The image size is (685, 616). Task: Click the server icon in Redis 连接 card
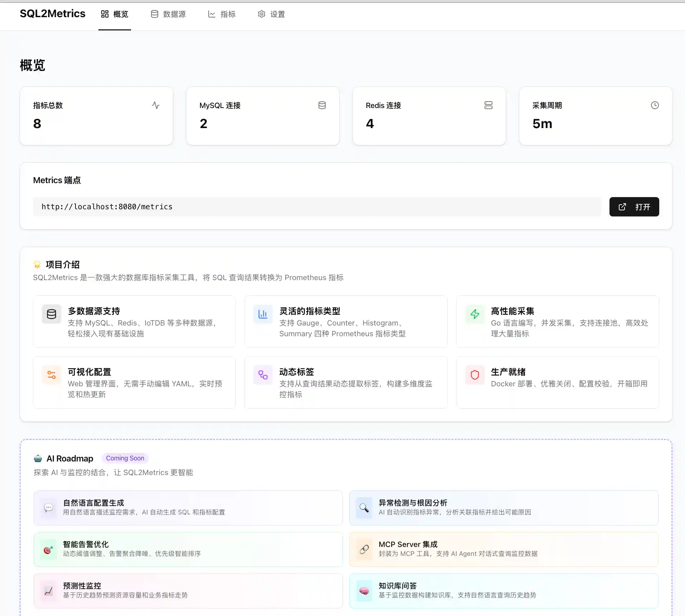pos(488,105)
